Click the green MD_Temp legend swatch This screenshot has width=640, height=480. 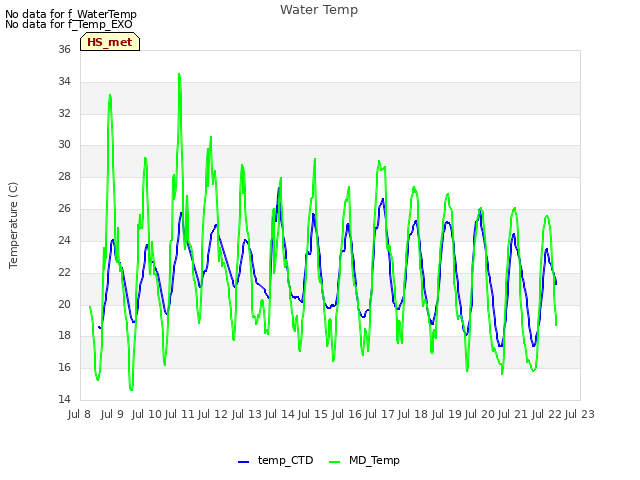coord(334,462)
